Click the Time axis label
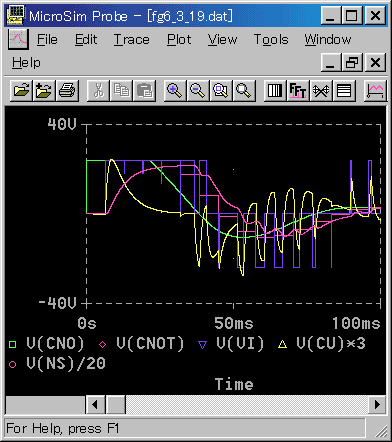The image size is (392, 442). (x=234, y=384)
